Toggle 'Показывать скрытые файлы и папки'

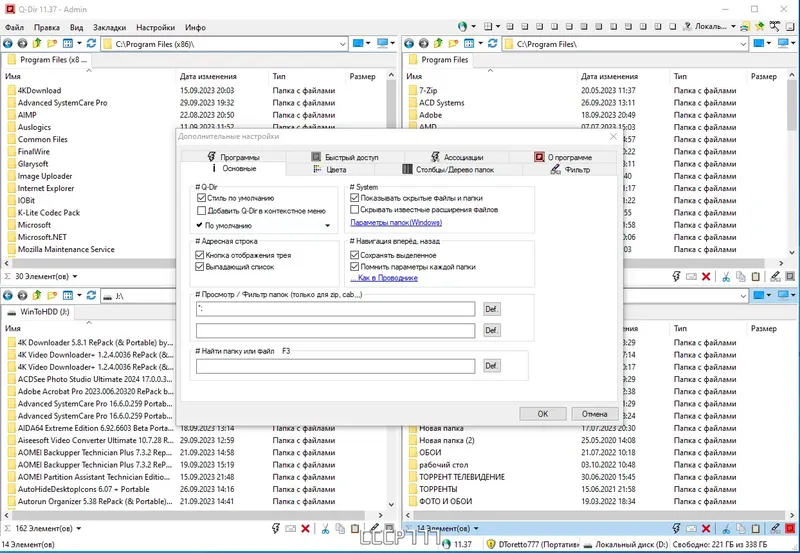click(x=355, y=198)
